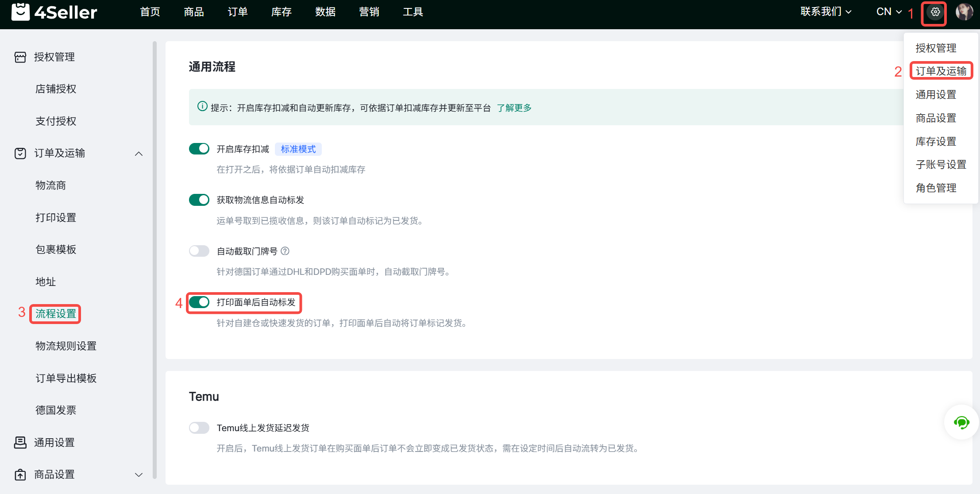Click the 商品设置 upload-box sidebar icon

coord(20,475)
